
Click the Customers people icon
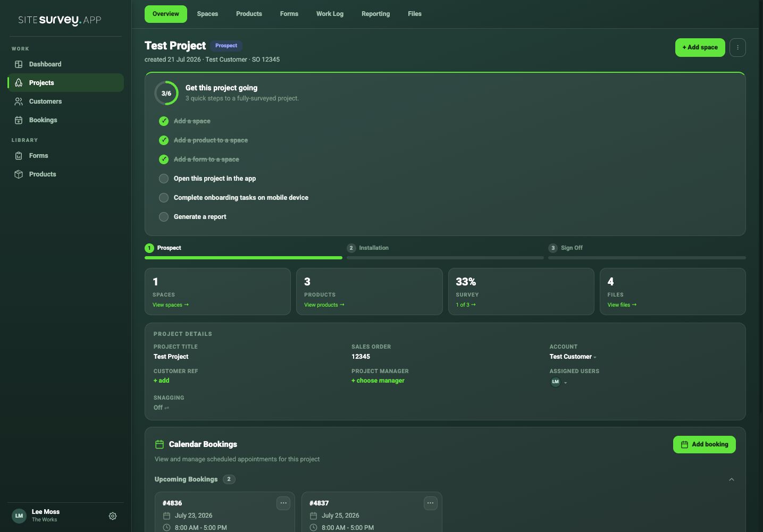tap(19, 102)
